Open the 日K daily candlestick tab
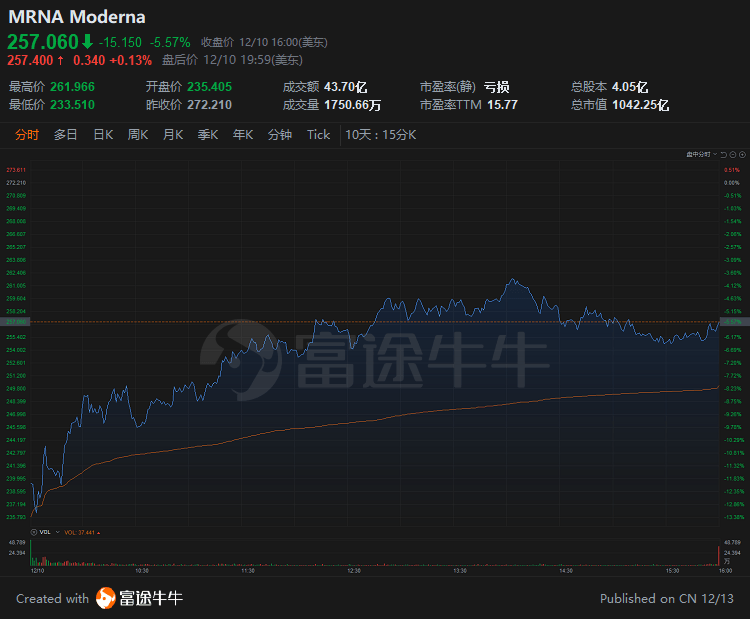 point(103,135)
